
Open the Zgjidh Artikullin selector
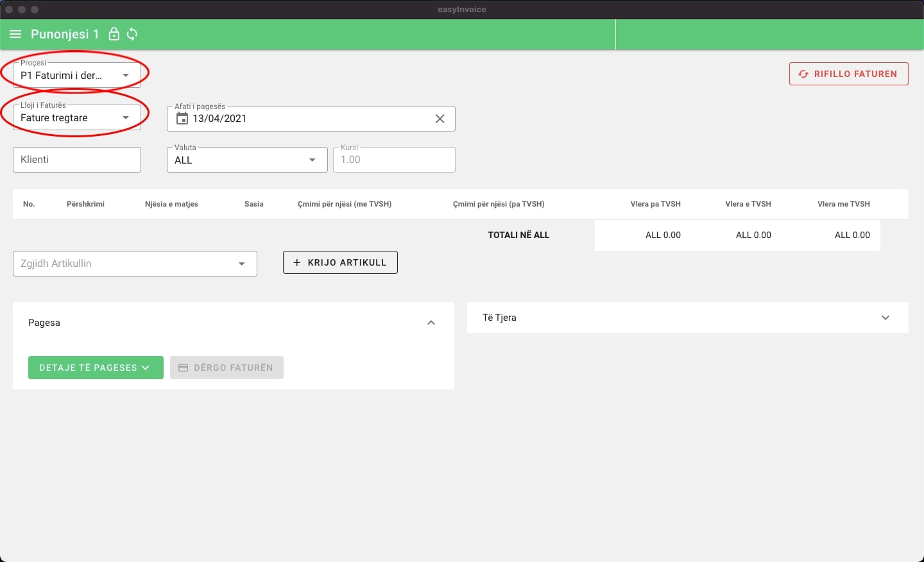[241, 263]
